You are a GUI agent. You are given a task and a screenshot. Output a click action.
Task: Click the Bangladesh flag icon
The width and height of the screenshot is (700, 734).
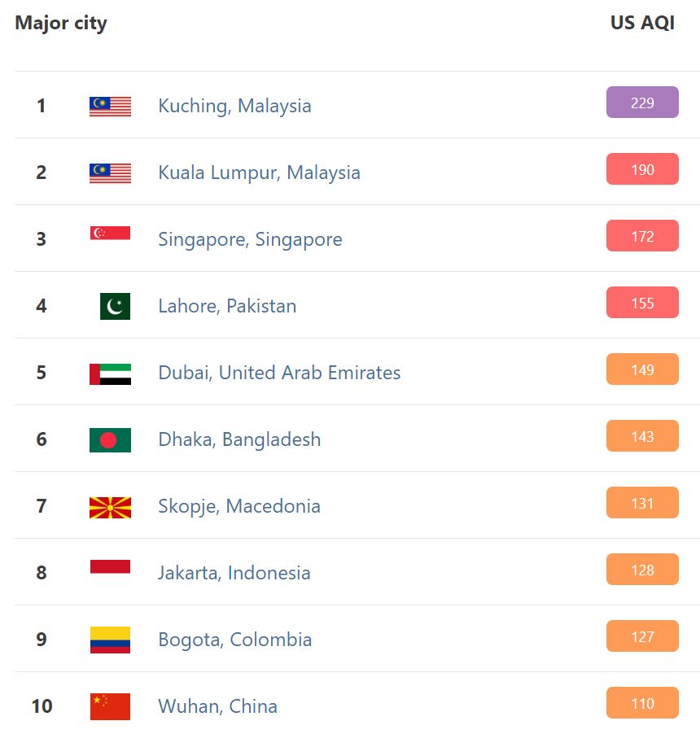tap(110, 440)
